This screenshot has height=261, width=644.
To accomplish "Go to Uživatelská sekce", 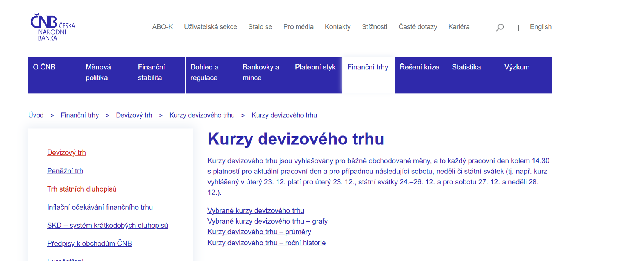I will click(x=211, y=27).
